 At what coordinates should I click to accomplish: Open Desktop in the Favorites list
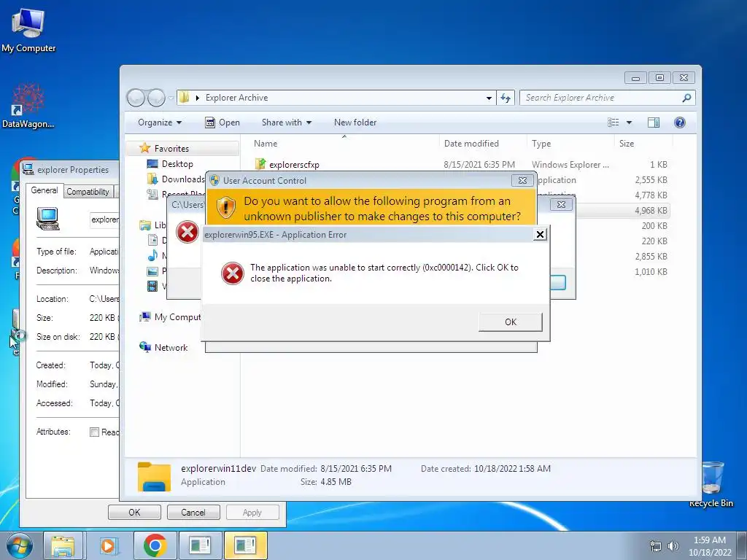(177, 164)
